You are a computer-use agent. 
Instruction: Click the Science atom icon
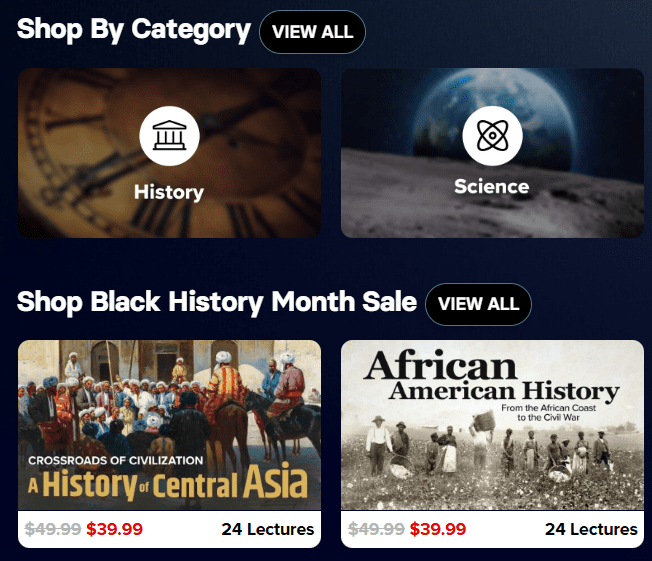(x=492, y=136)
